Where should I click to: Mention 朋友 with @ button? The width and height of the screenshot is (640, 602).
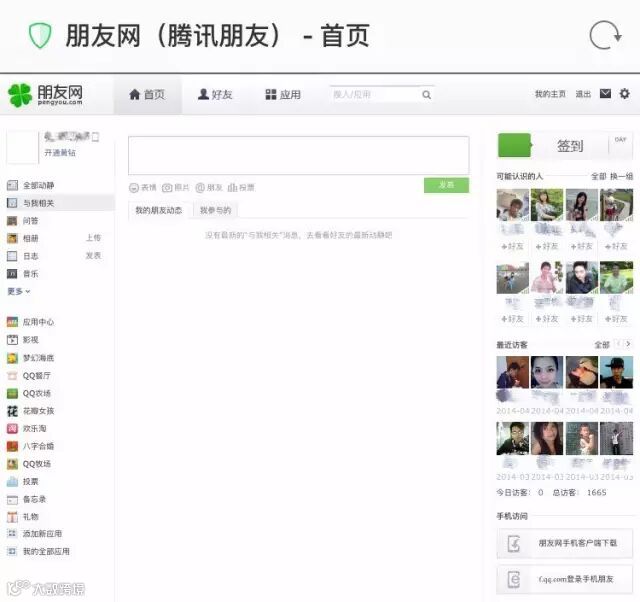[209, 188]
